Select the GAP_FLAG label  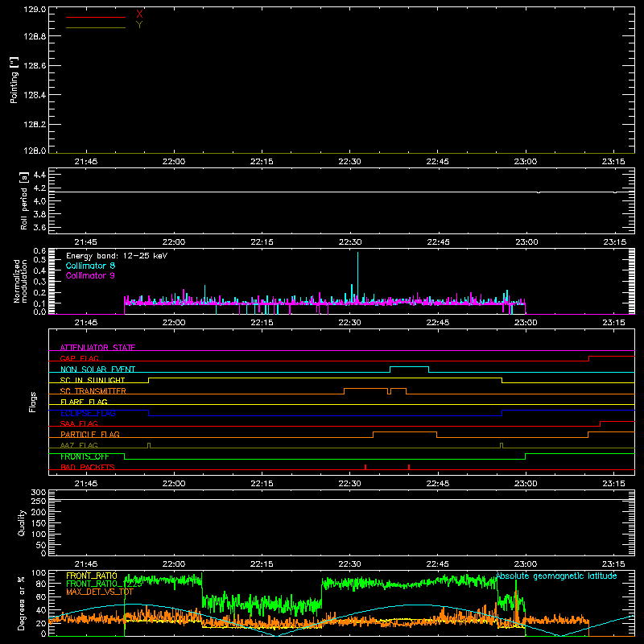click(80, 358)
